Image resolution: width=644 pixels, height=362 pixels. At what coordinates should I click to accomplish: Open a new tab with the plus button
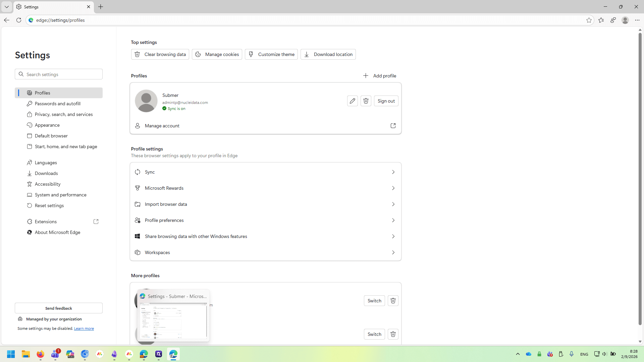pos(101,7)
